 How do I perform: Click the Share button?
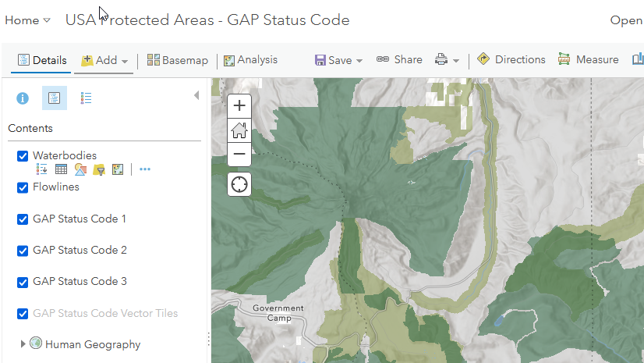point(399,60)
